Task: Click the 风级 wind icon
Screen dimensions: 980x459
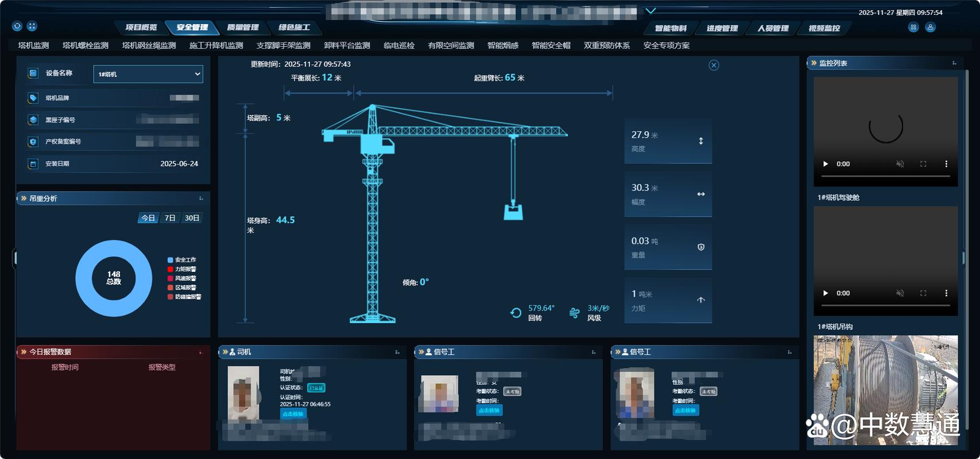Action: click(x=574, y=313)
